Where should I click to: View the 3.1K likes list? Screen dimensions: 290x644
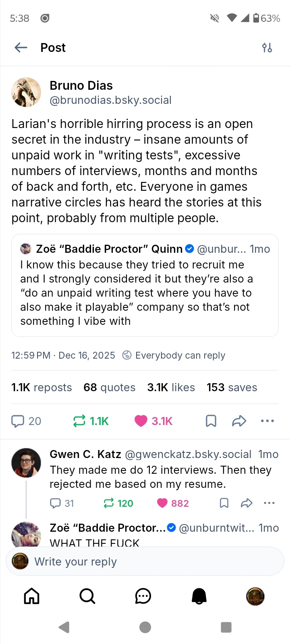tap(171, 387)
